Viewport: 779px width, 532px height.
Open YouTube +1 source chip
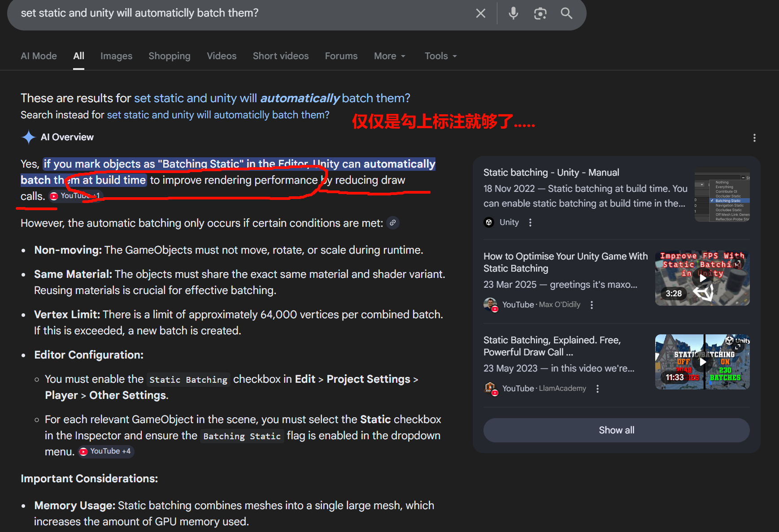click(x=75, y=196)
